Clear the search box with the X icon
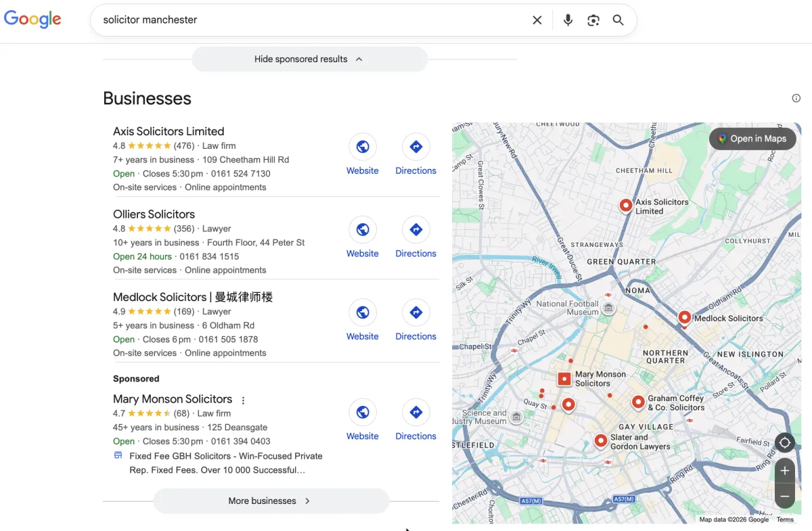 point(537,20)
